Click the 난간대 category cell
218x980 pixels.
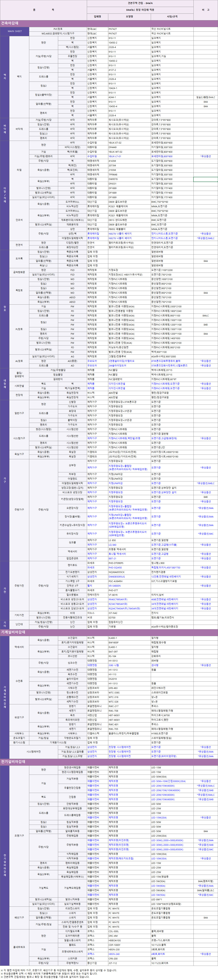click(19, 624)
